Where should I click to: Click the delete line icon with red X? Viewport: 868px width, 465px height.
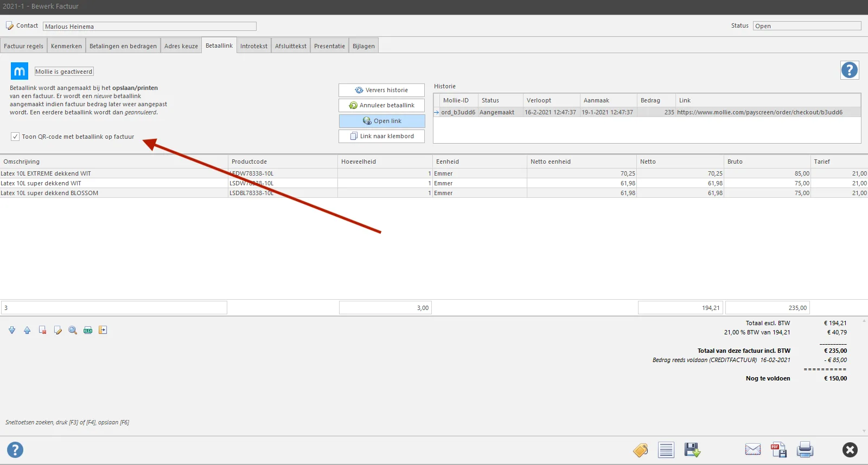[42, 330]
